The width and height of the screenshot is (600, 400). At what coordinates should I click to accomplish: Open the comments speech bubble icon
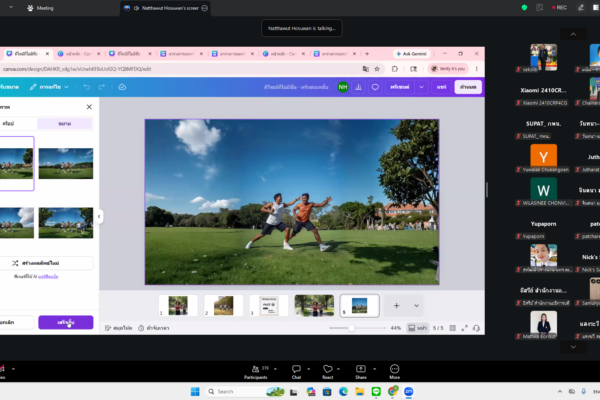coord(375,87)
